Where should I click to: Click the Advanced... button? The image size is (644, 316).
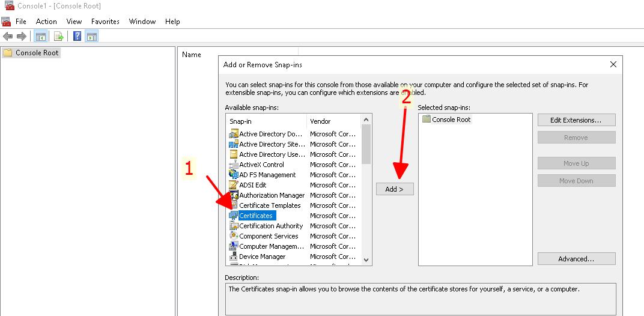coord(576,259)
